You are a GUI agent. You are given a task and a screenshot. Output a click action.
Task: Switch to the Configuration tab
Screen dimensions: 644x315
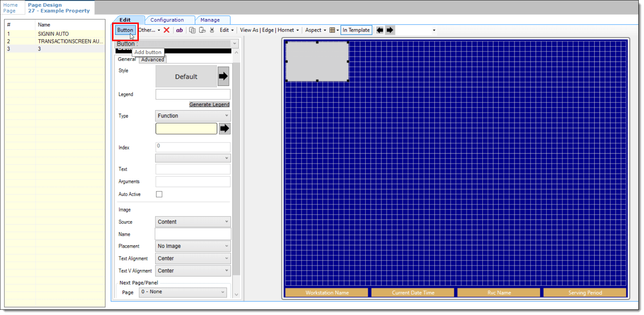167,20
